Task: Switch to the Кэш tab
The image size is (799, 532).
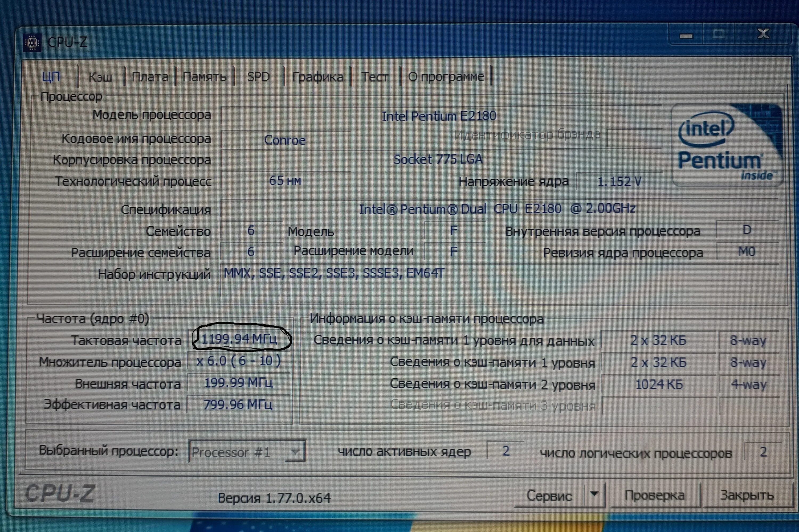Action: pos(100,77)
